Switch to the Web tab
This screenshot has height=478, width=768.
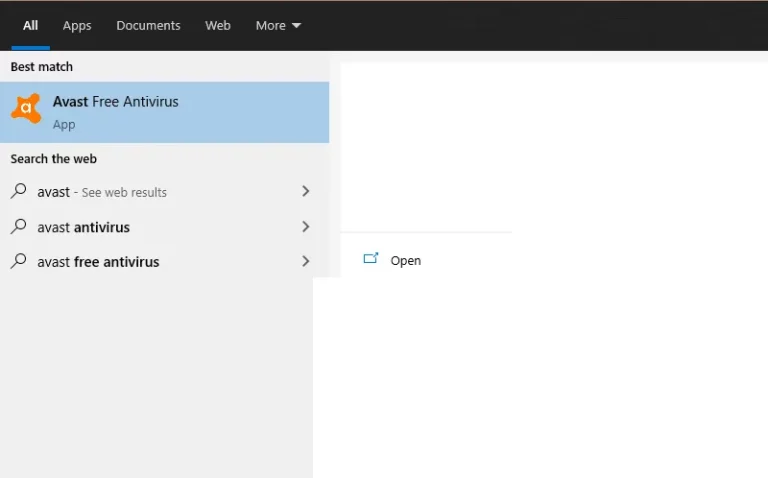pyautogui.click(x=217, y=25)
